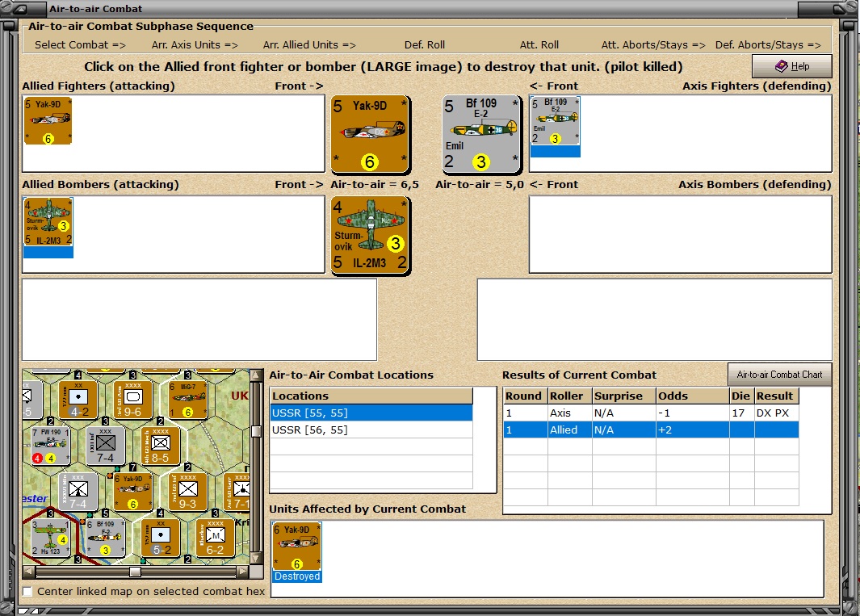
Task: Click the Locations column header
Action: pos(371,396)
